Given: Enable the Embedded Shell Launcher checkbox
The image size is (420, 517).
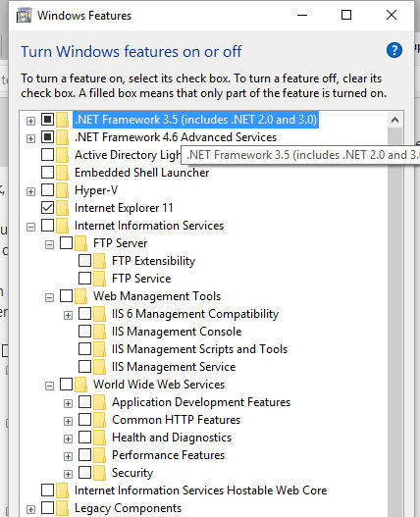Looking at the screenshot, I should point(47,172).
